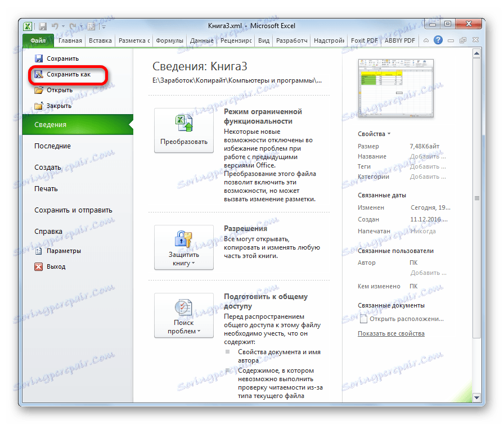Click the Преобразовать convert button

pos(184,130)
